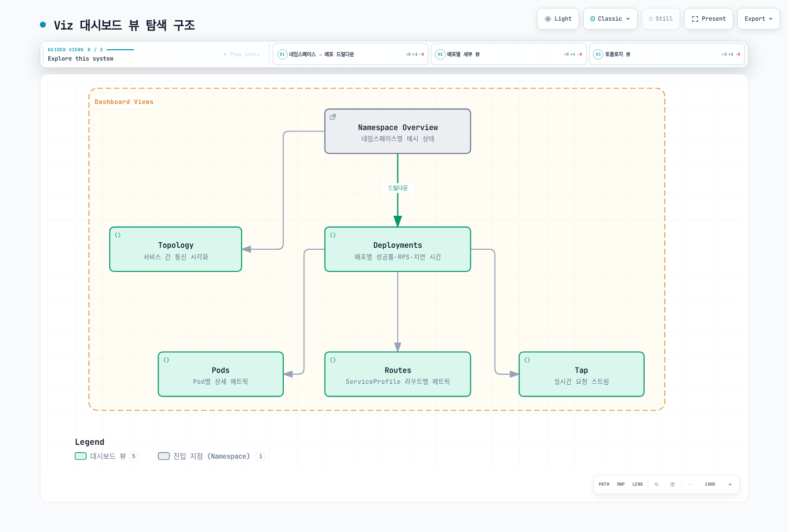Click the code icon on Routes node
Image resolution: width=788 pixels, height=532 pixels.
coord(333,360)
